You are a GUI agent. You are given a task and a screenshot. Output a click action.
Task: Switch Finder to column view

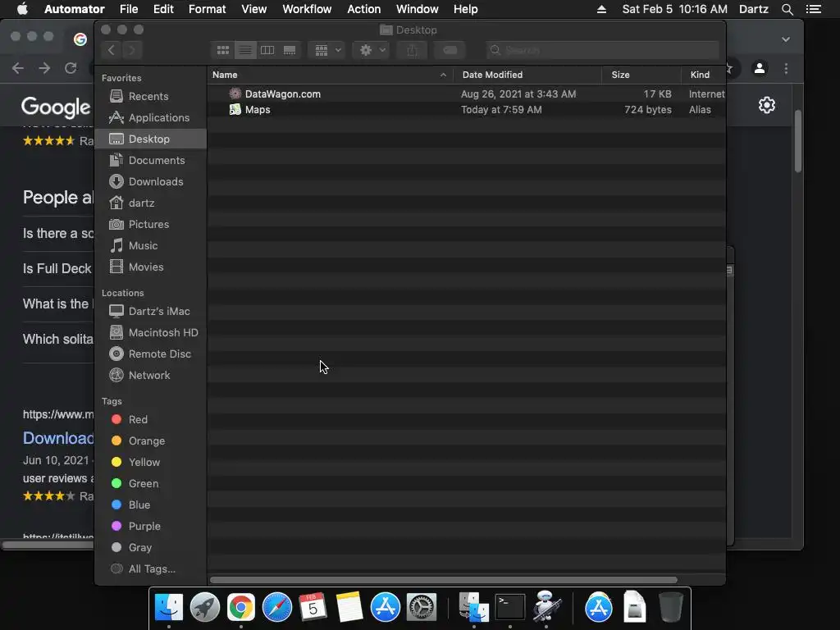(267, 50)
